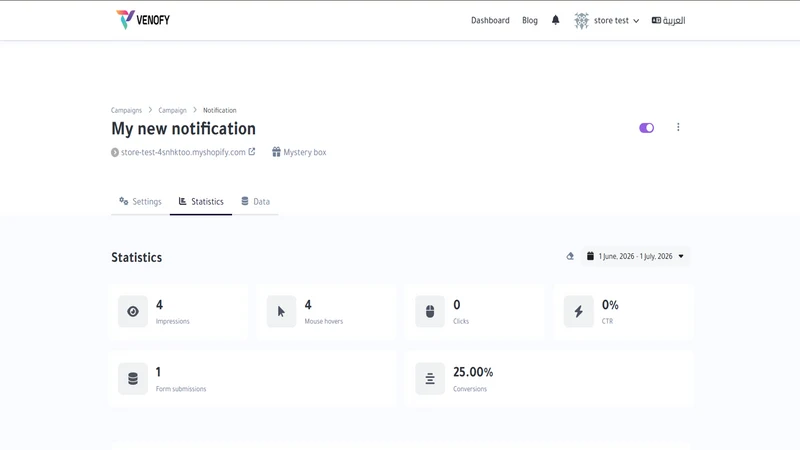Click the CTR lightning bolt icon
Image resolution: width=800 pixels, height=450 pixels.
coord(579,311)
